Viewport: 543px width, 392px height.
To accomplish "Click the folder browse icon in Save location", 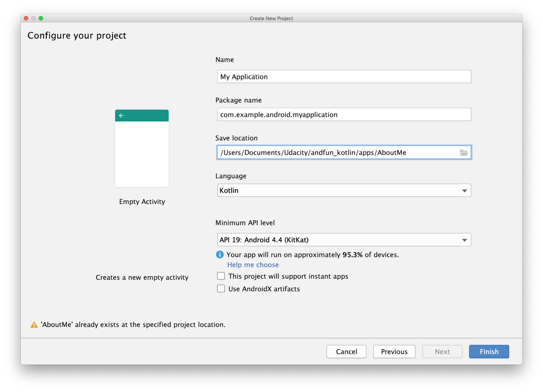I will click(x=464, y=153).
